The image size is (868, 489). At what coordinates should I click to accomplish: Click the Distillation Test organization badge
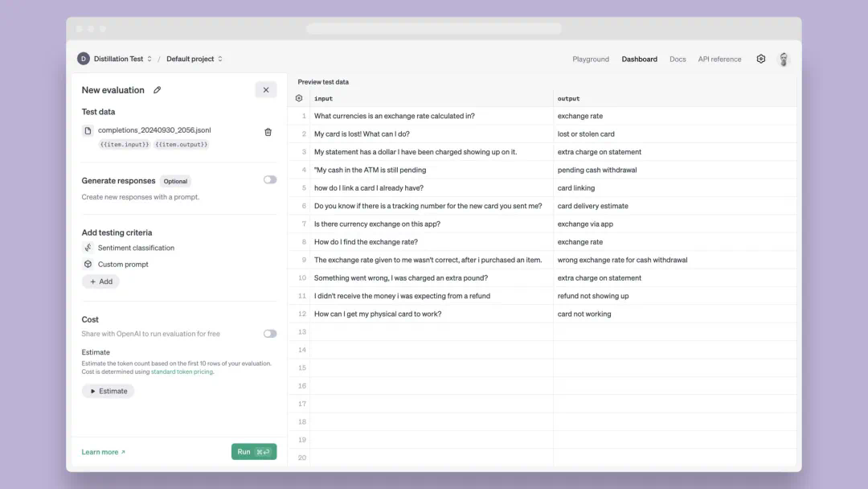coord(84,59)
